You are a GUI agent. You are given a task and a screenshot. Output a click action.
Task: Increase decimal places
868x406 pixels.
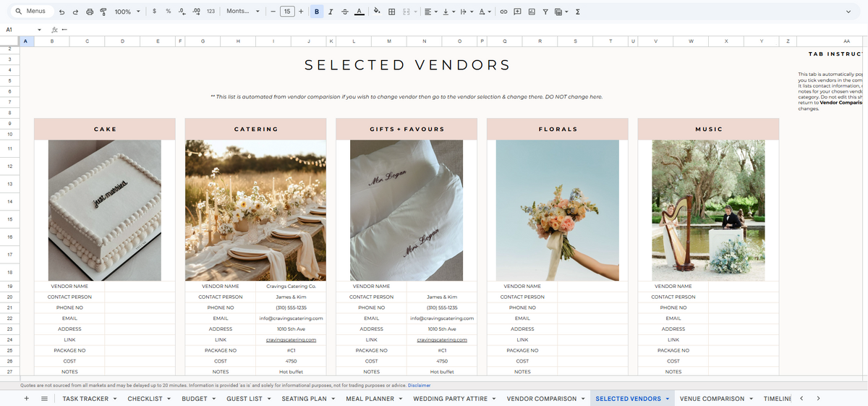(196, 12)
